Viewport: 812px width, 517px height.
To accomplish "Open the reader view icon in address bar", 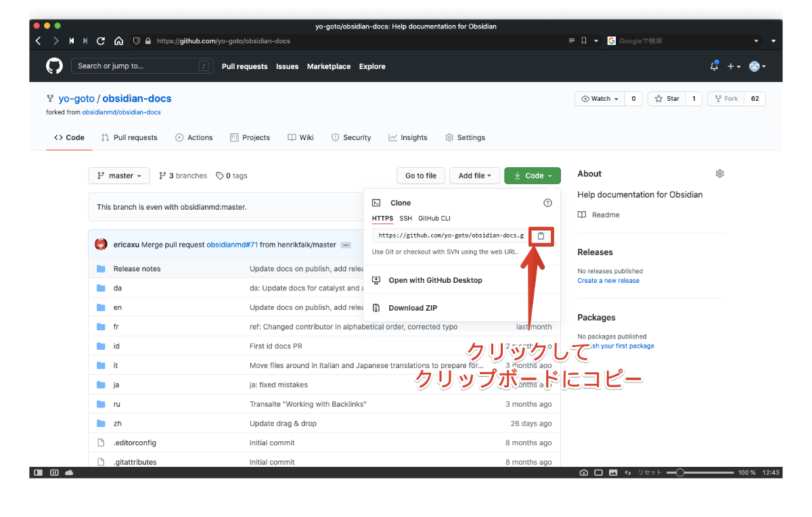I will pyautogui.click(x=572, y=41).
